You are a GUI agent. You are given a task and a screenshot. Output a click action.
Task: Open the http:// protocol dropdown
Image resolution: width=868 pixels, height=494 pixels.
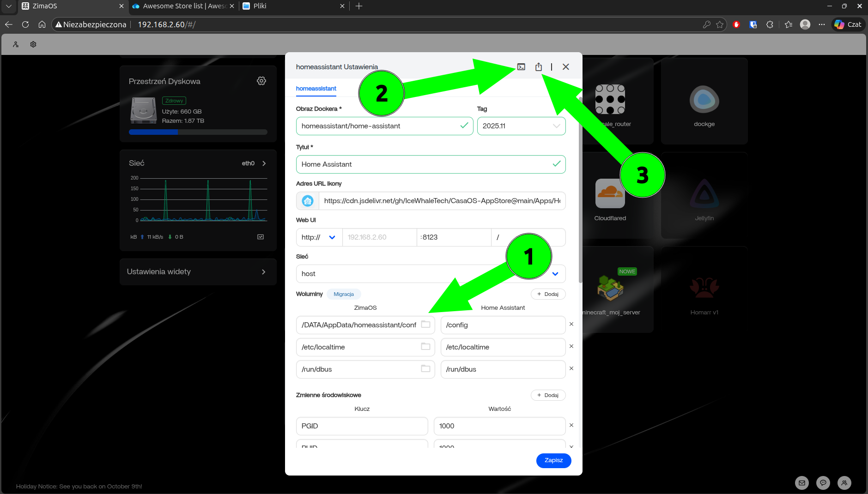point(319,237)
